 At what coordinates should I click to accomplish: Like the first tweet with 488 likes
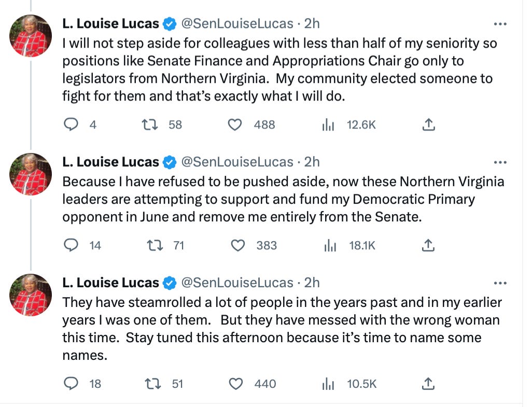tap(234, 124)
